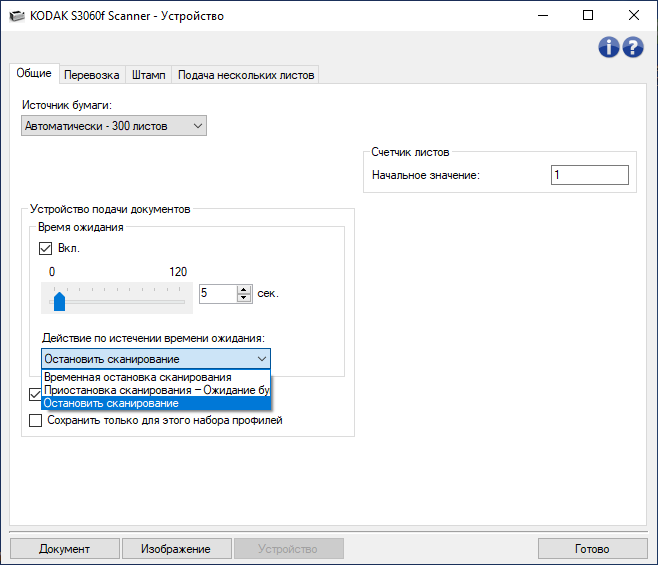Close the KODAK Scanner window
Screen dimensions: 658x565
pos(634,16)
